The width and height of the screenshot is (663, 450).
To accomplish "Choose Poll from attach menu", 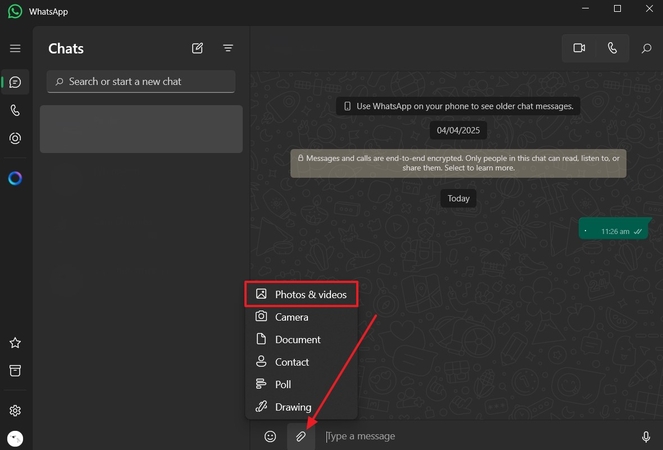I will click(x=301, y=384).
